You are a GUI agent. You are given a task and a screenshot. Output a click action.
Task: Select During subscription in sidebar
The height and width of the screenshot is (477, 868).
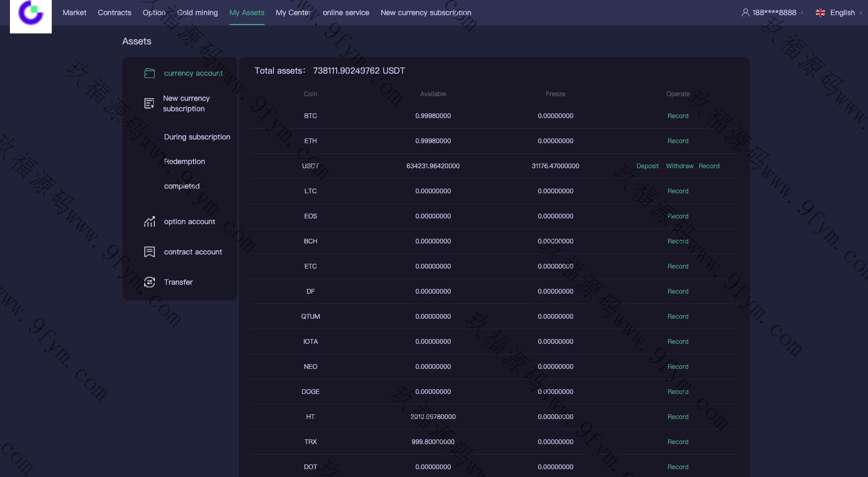coord(197,137)
